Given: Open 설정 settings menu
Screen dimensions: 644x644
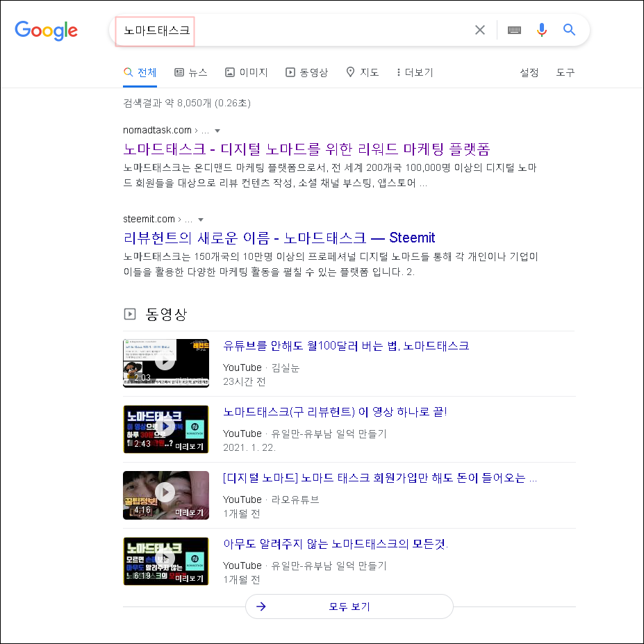Looking at the screenshot, I should click(x=529, y=73).
